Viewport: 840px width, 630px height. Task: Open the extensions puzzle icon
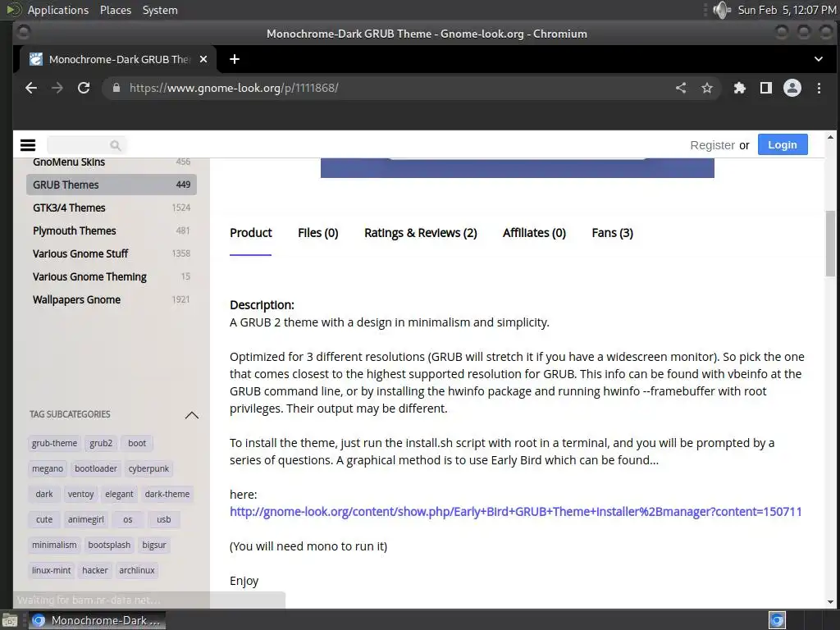tap(739, 88)
